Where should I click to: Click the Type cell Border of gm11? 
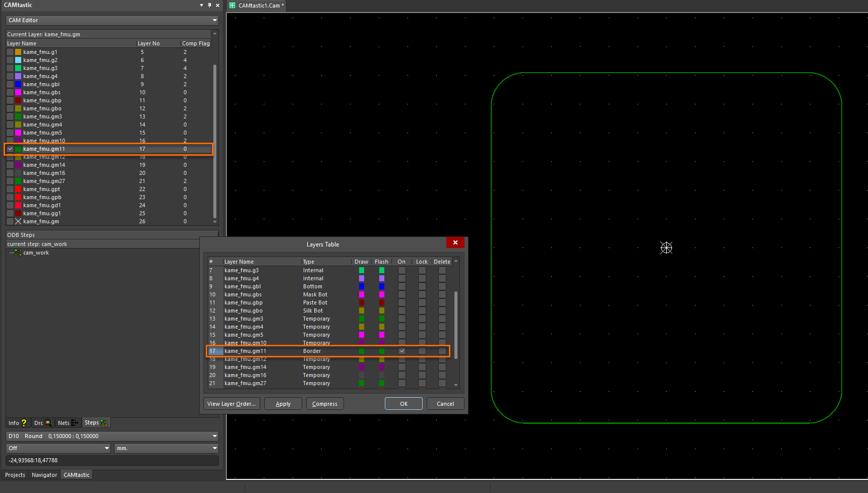(312, 351)
